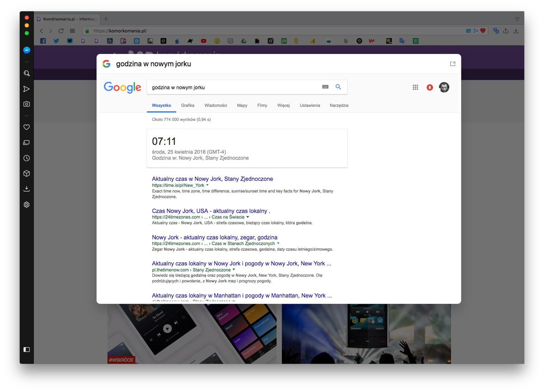Open Google notifications red badge
This screenshot has height=392, width=544.
[x=429, y=87]
